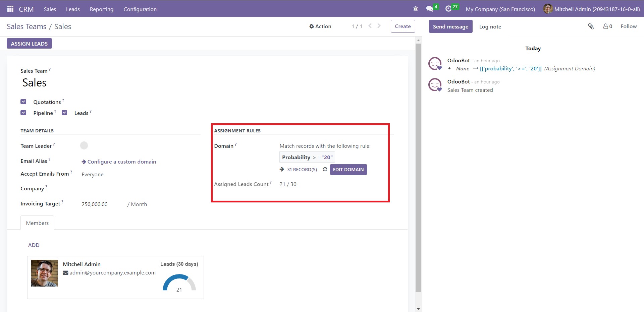
Task: Select the Members tab
Action: [x=37, y=223]
